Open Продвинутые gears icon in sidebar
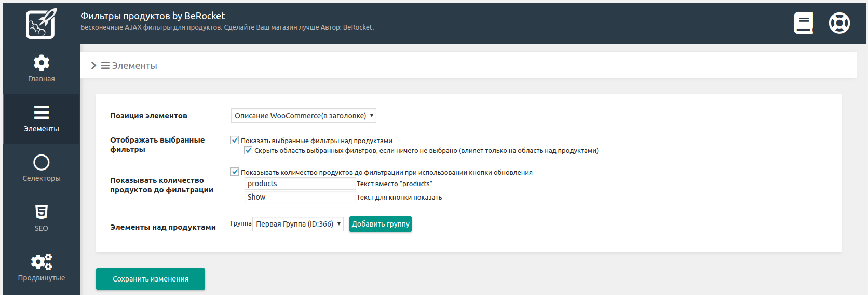This screenshot has width=868, height=295. click(42, 262)
